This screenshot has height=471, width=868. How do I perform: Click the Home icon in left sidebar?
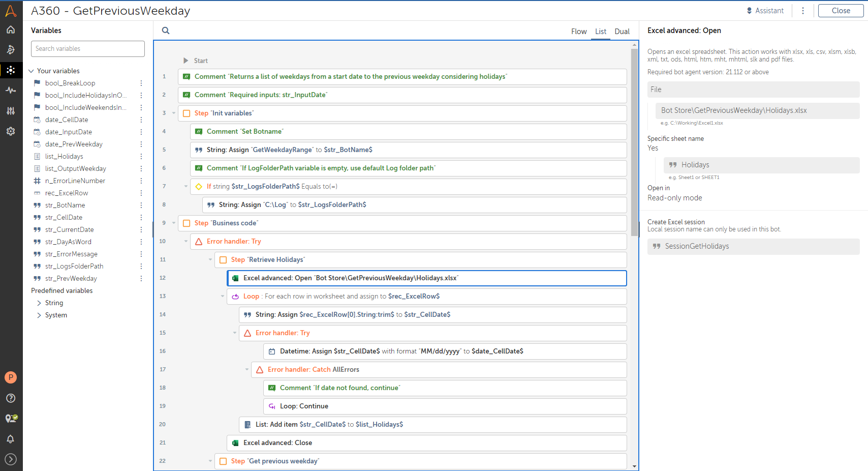(x=11, y=30)
